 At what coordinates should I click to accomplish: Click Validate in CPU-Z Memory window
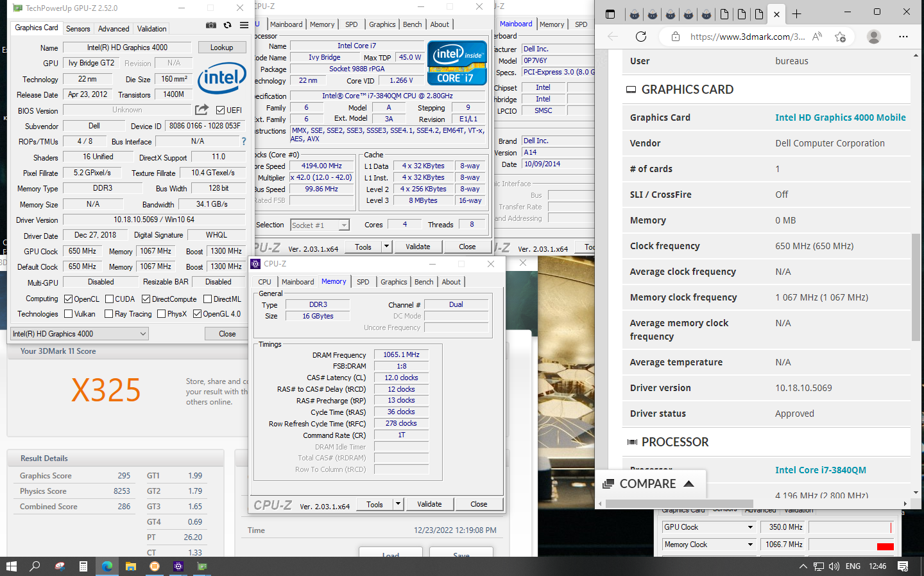point(429,504)
